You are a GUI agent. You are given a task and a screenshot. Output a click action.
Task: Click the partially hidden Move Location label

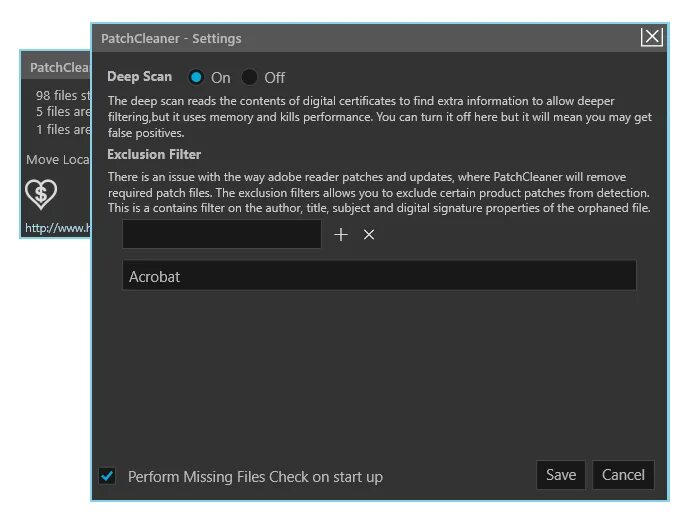pos(57,160)
